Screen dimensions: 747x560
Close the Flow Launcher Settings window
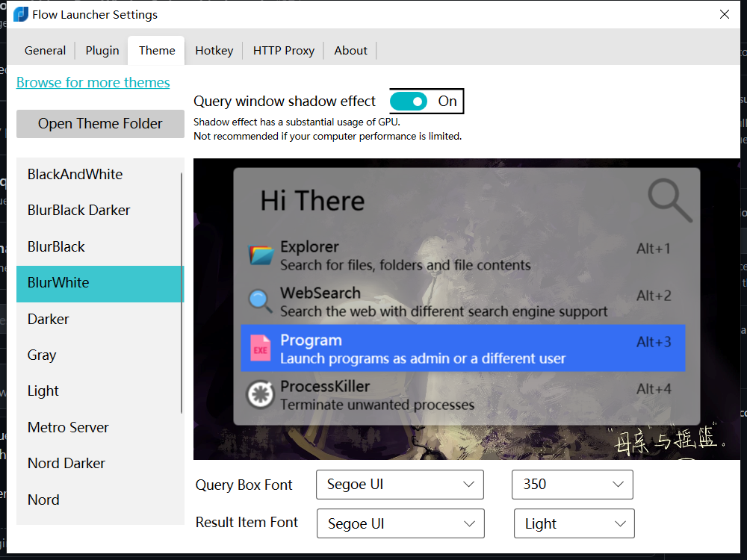click(x=724, y=14)
